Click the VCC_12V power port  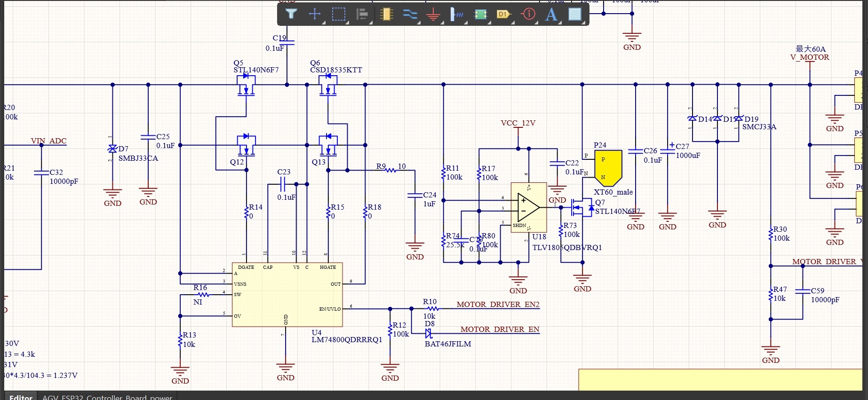pyautogui.click(x=518, y=123)
